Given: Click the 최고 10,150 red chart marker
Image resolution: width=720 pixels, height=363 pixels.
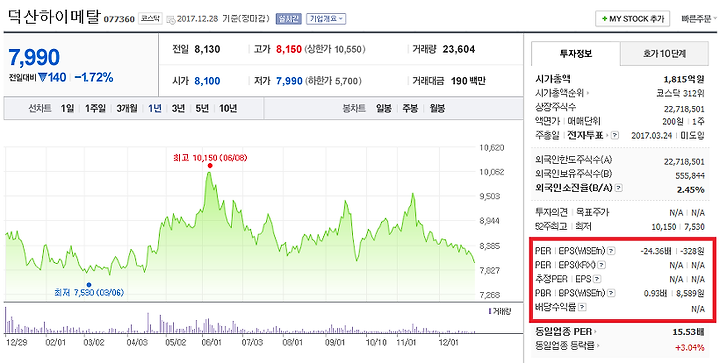Looking at the screenshot, I should point(210,166).
